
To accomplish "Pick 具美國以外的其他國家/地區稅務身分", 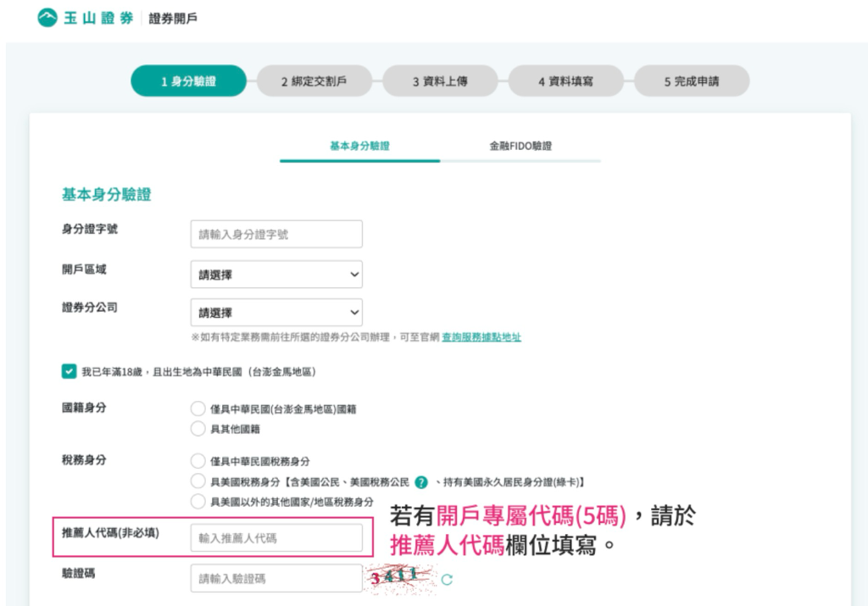I will [x=198, y=502].
